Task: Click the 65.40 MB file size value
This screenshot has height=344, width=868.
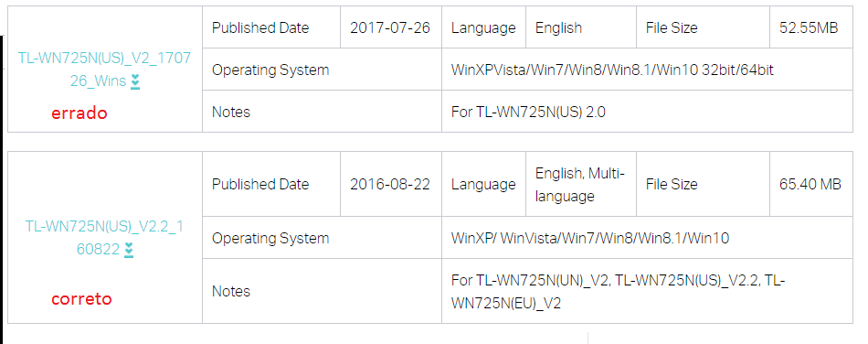Action: click(x=810, y=184)
